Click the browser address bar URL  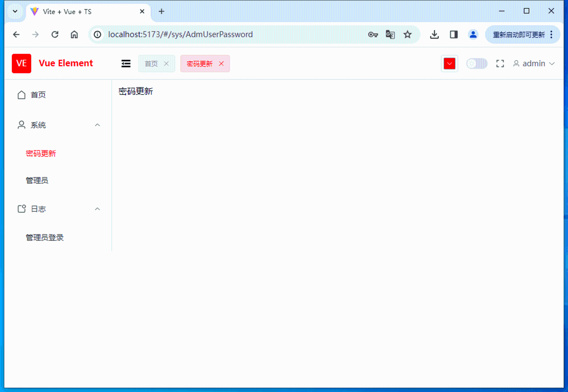pos(181,35)
